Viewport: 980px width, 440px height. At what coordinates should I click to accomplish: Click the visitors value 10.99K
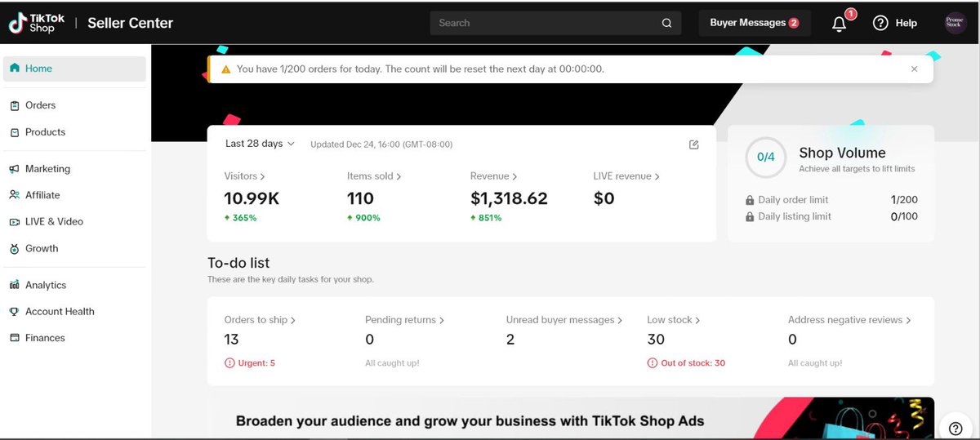coord(252,198)
